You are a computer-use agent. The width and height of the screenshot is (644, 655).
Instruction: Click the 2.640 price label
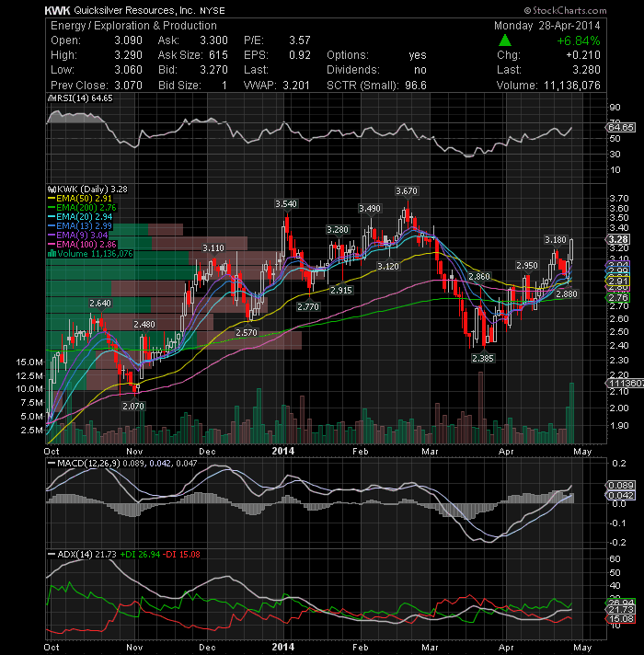100,304
